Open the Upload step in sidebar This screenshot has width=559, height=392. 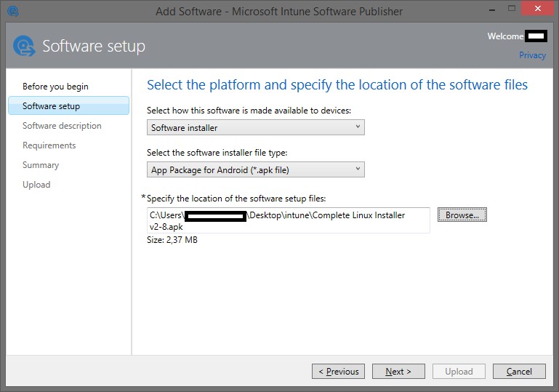tap(36, 185)
